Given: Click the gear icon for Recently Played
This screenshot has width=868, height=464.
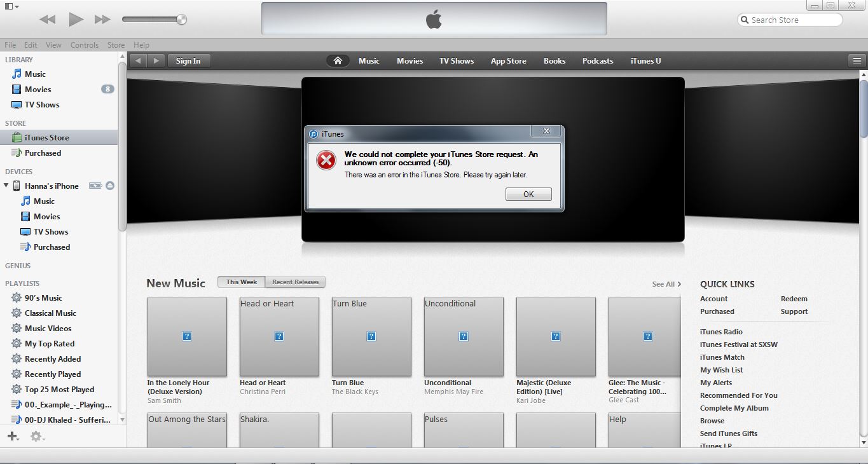Looking at the screenshot, I should click(17, 374).
